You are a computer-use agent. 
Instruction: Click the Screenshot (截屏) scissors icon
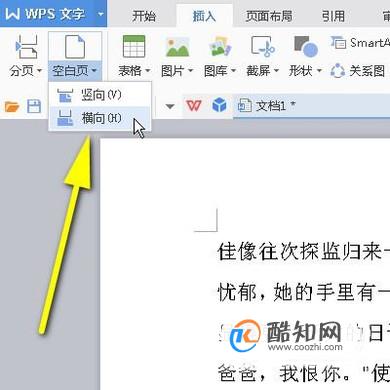coord(263,47)
